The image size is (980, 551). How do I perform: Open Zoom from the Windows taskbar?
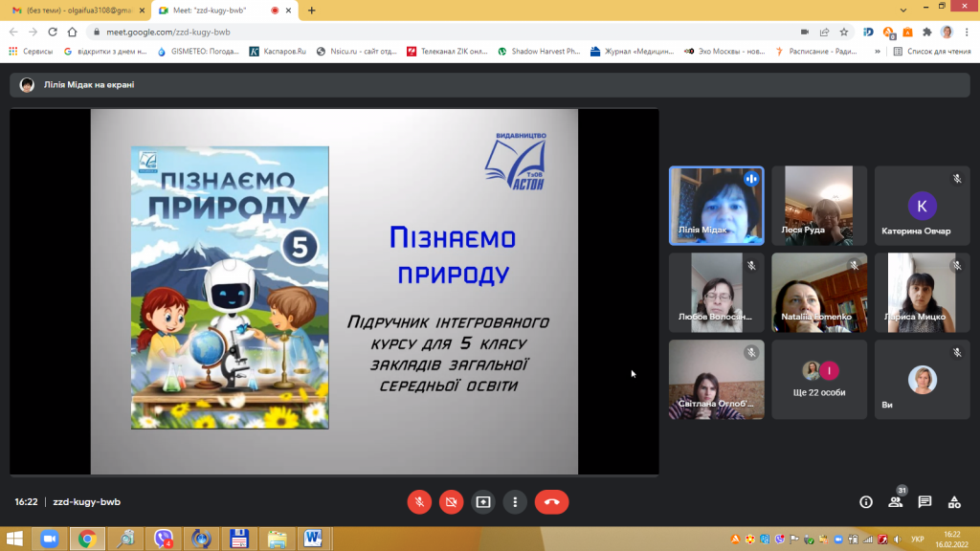[x=49, y=539]
